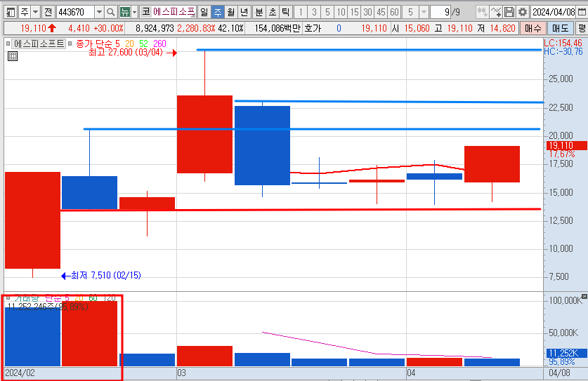
Task: Toggle the small square before 에스피소프트 legend
Action: (8, 44)
